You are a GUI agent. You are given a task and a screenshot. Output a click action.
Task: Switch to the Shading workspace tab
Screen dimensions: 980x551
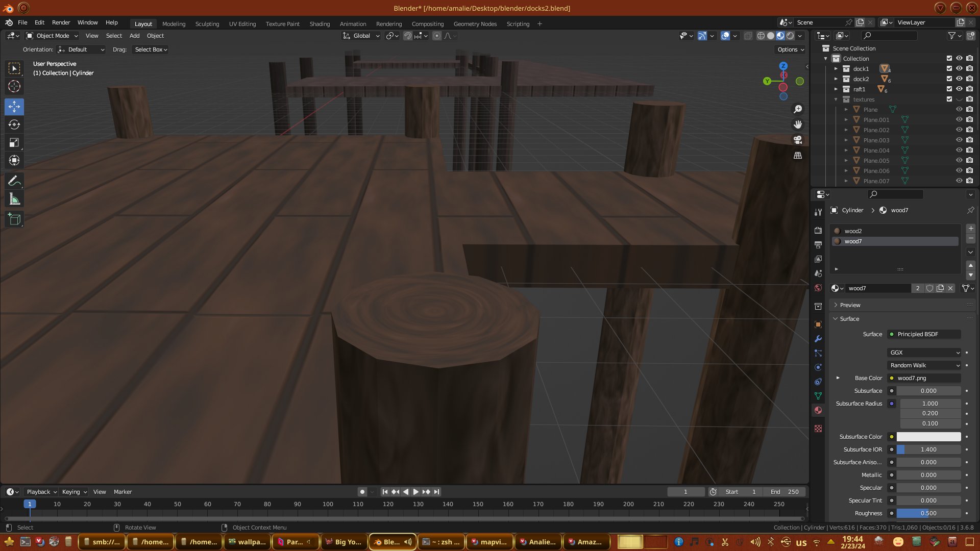click(x=320, y=24)
